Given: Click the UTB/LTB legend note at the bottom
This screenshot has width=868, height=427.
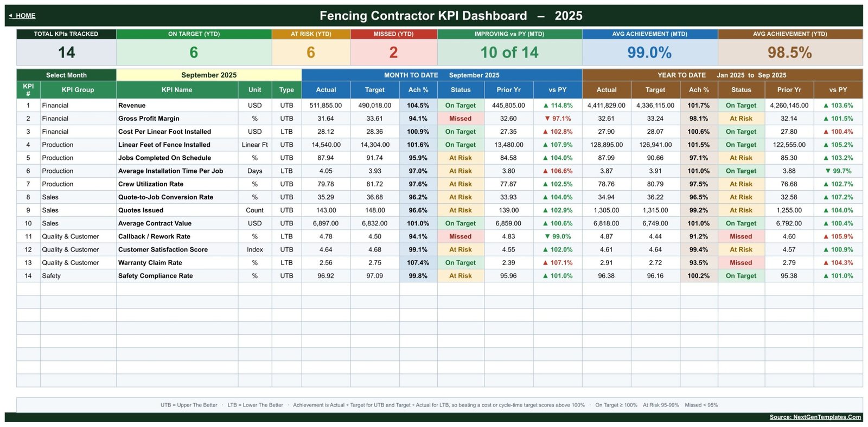Looking at the screenshot, I should (439, 405).
